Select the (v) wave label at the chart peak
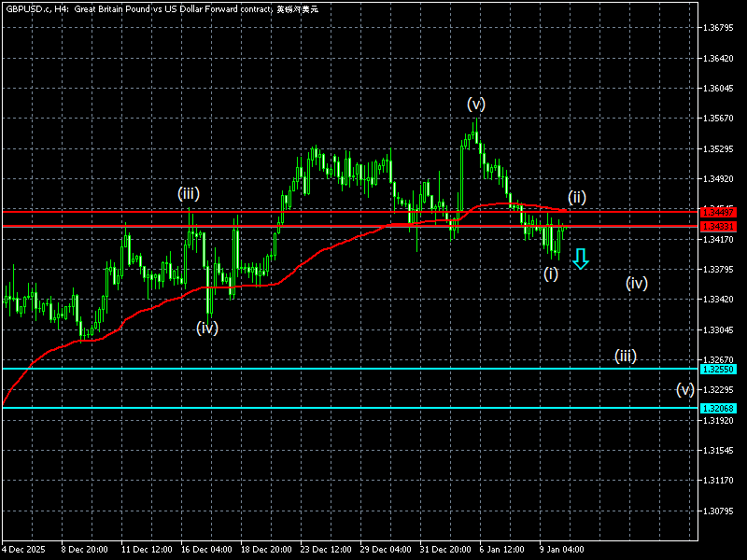 [476, 105]
